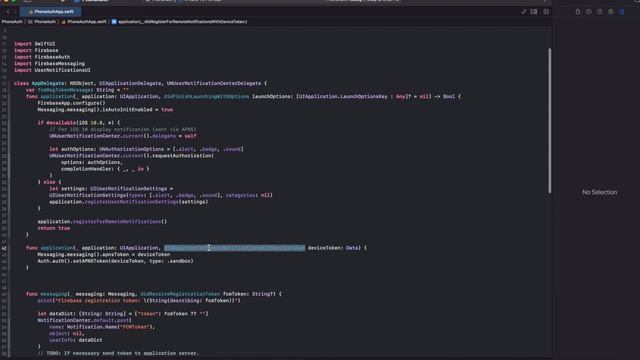640x360 pixels.
Task: Select the PhoneAuthApp.swift editor tab
Action: 51,12
